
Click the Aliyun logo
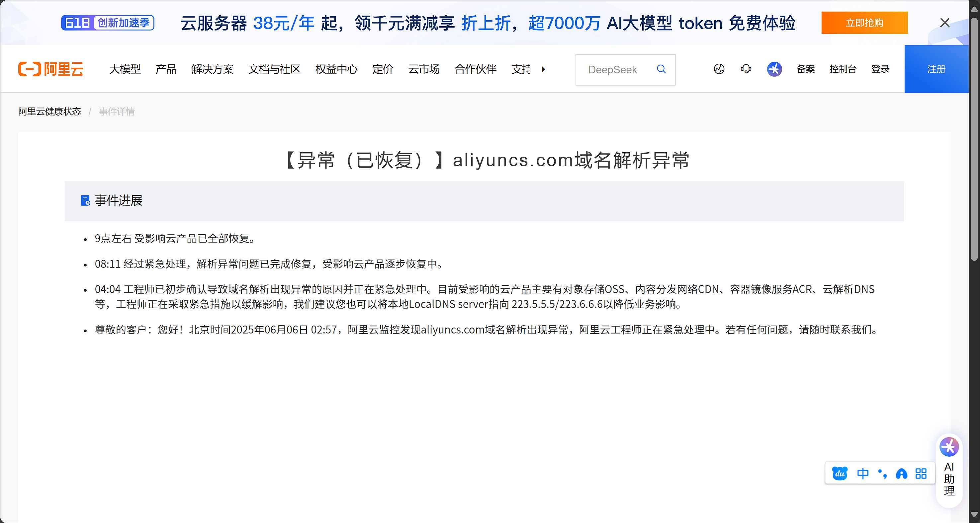pyautogui.click(x=50, y=69)
